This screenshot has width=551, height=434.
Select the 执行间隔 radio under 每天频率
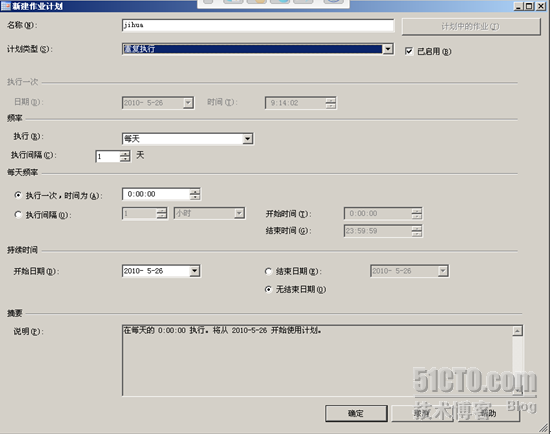(x=18, y=214)
